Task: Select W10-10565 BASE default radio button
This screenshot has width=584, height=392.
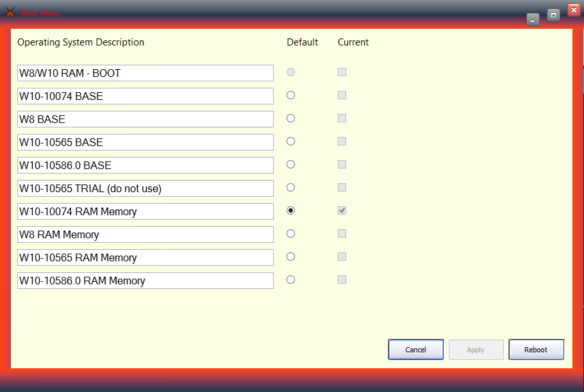Action: (290, 142)
